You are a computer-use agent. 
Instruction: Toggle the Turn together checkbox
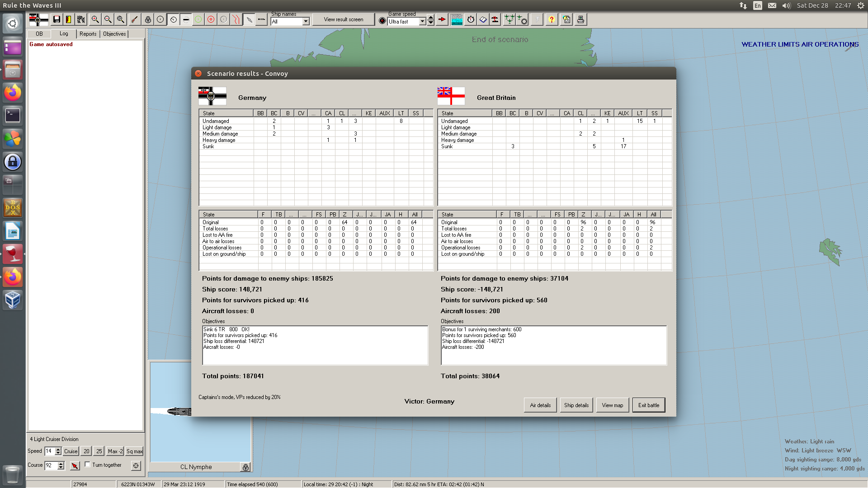point(88,465)
